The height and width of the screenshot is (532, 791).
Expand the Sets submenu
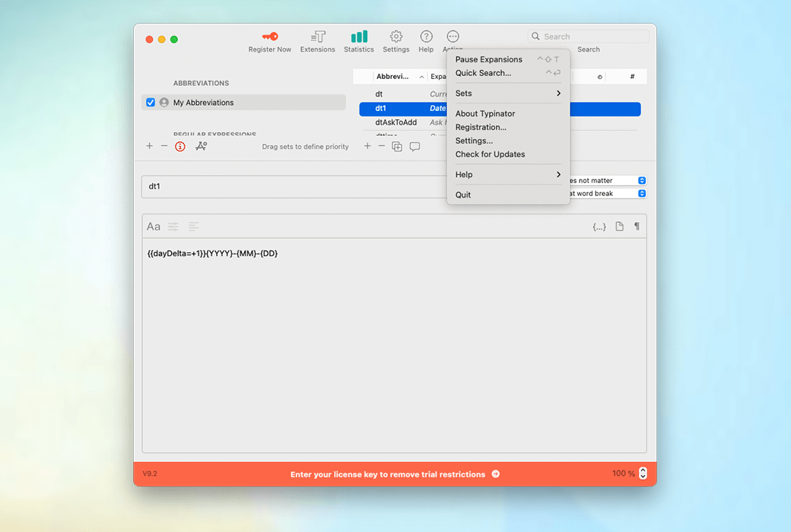(x=508, y=93)
